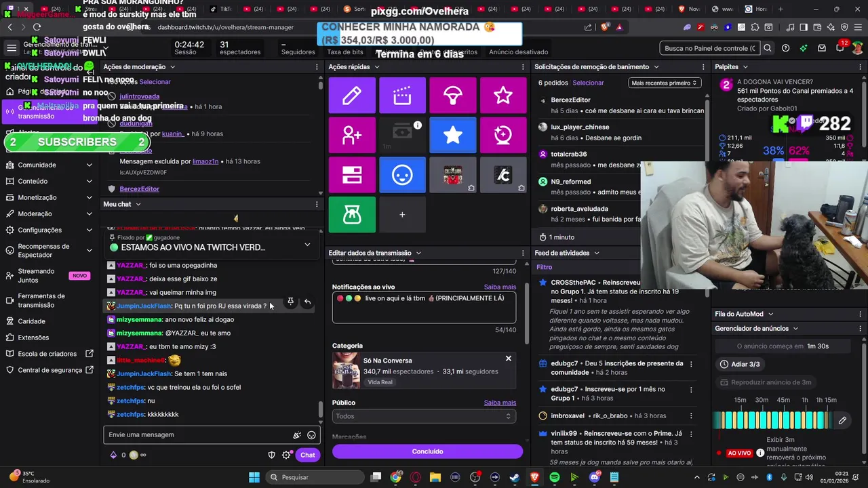Click the Adiar 3/3 snooze button
Screen dimensions: 868x488
tap(740, 364)
